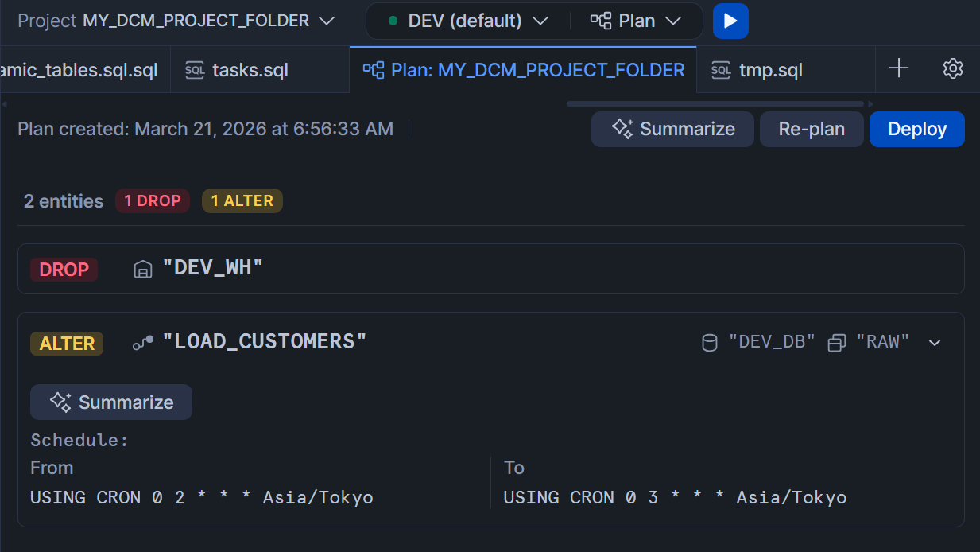Open the dynamic_tables.sql.sql tab
The height and width of the screenshot is (552, 980).
pyautogui.click(x=79, y=70)
